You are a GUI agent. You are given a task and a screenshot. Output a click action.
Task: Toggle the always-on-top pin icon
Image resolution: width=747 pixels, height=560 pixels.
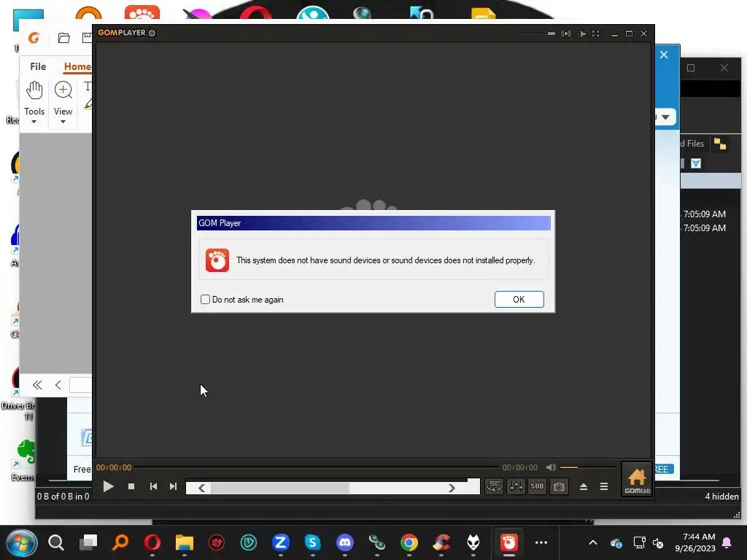coord(581,34)
